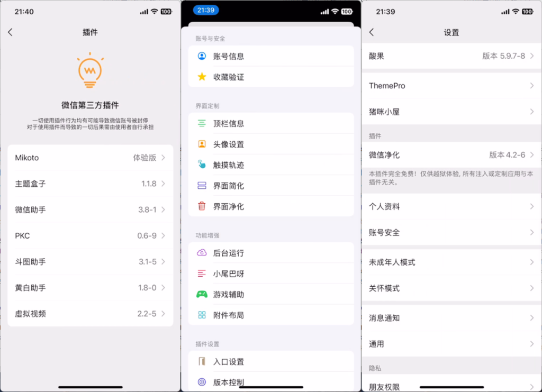The height and width of the screenshot is (392, 542).
Task: Click version 1.8-0 of 黄白助手
Action: click(x=147, y=288)
